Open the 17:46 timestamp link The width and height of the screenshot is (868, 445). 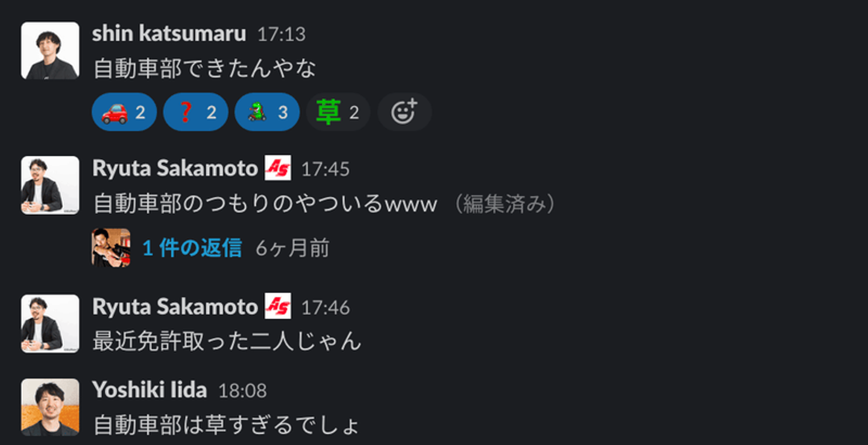[x=325, y=308]
